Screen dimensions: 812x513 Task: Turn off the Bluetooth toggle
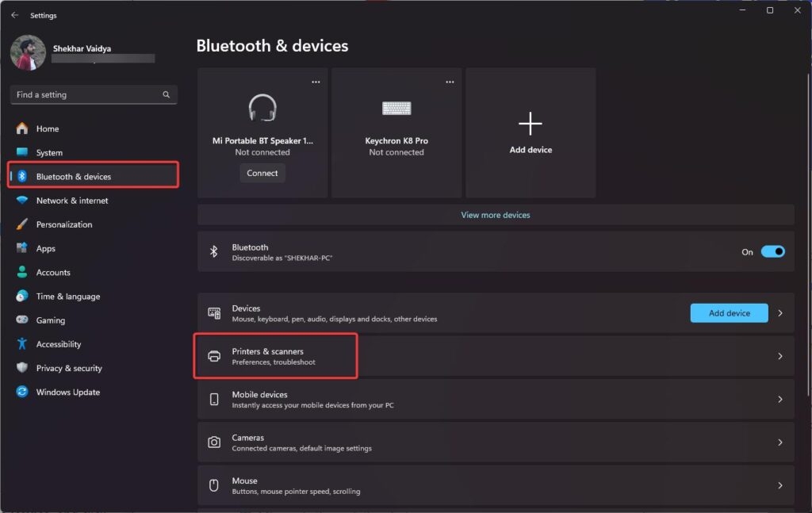coord(772,251)
